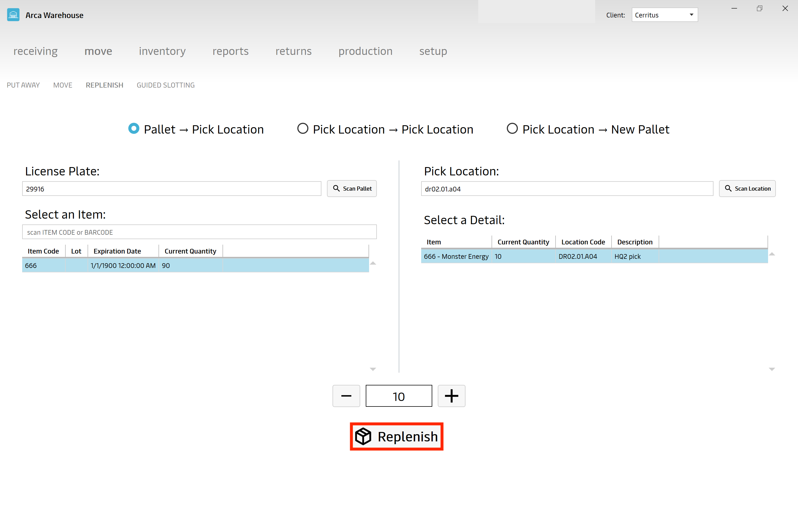The width and height of the screenshot is (798, 532).
Task: Open the reports menu
Action: [x=230, y=51]
